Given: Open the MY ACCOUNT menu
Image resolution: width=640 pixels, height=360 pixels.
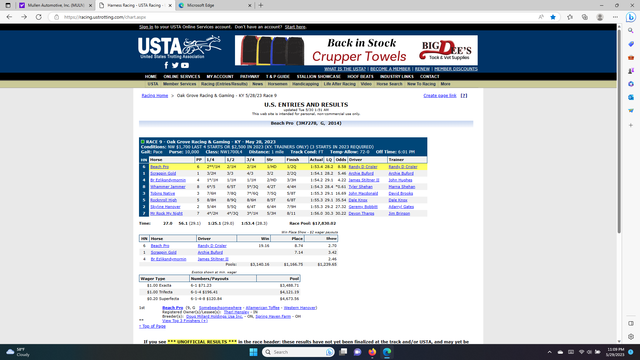Looking at the screenshot, I should coord(220,76).
